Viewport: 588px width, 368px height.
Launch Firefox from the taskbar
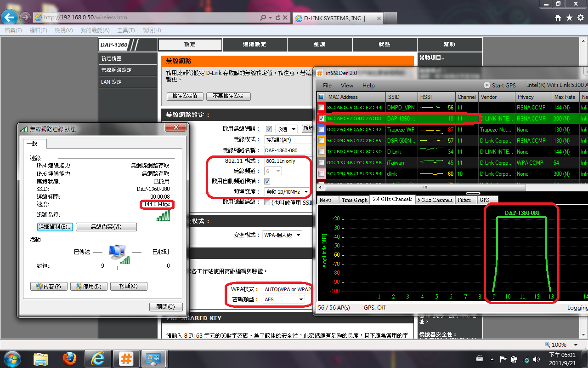(69, 359)
